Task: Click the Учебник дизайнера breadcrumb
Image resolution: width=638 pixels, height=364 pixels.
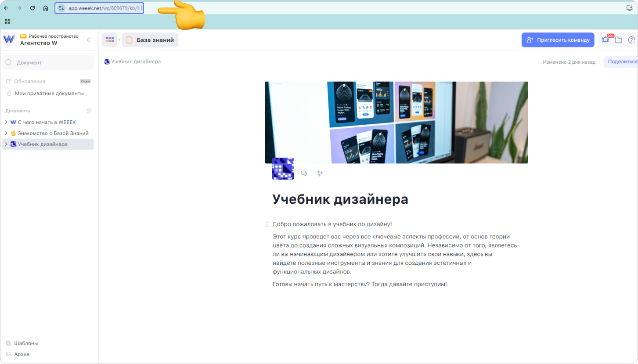Action: click(x=133, y=61)
